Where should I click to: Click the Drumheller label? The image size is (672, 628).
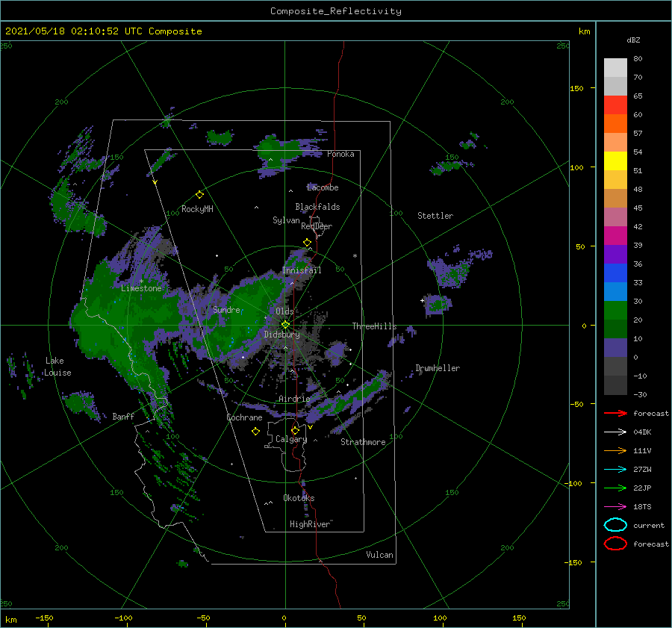point(438,368)
